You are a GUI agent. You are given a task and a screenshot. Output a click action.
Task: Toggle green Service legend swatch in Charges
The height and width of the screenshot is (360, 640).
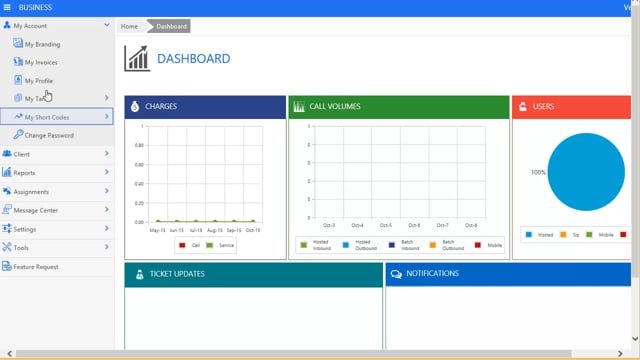(210, 245)
